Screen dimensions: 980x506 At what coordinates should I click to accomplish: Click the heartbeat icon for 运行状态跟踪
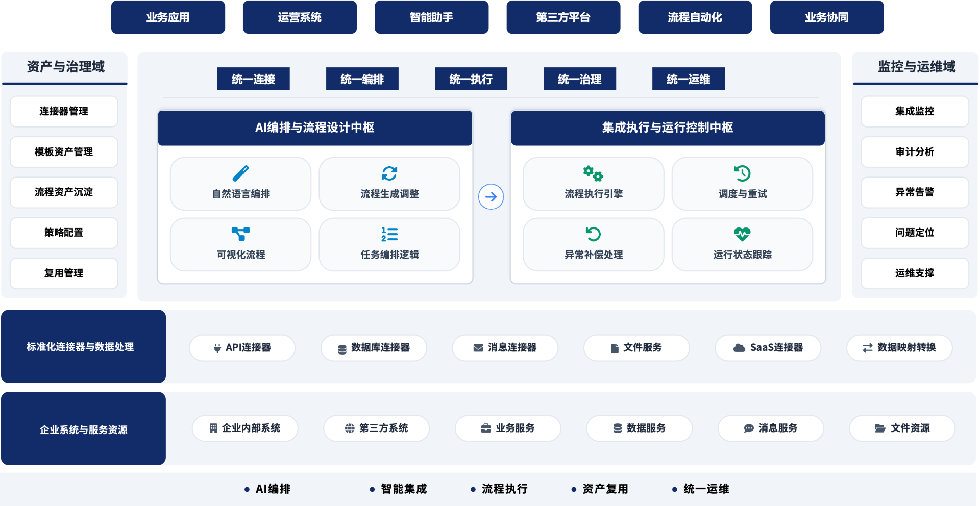coord(742,234)
